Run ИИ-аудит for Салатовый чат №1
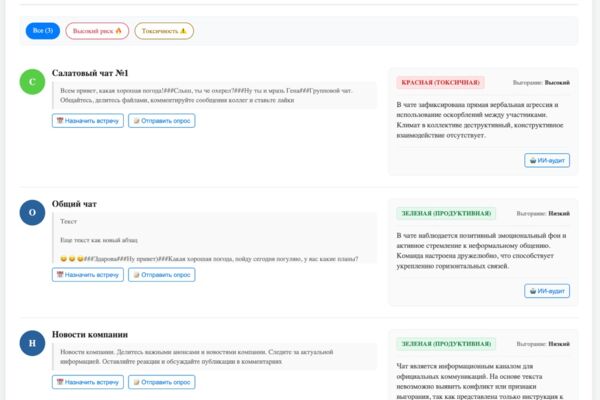600x400 pixels. coord(547,160)
